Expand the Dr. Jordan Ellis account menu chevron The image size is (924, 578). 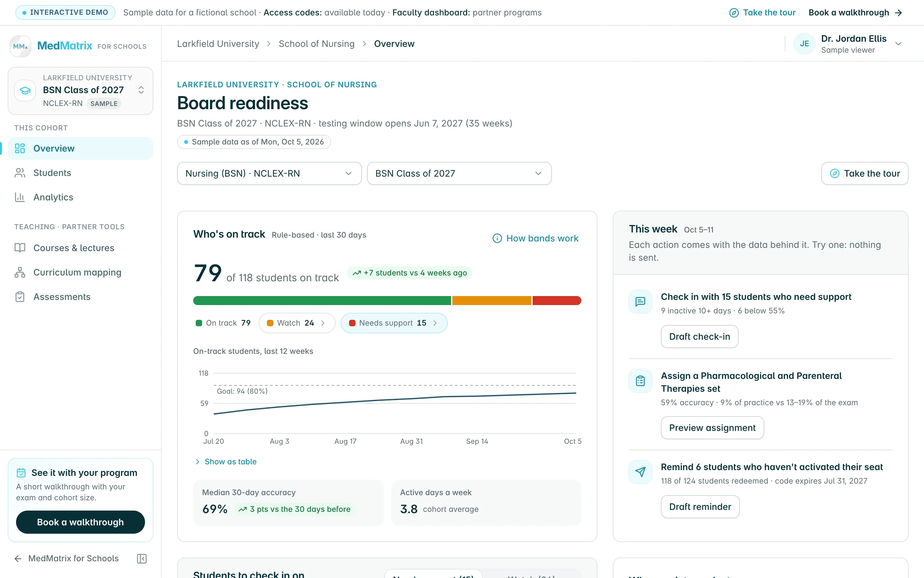point(898,44)
